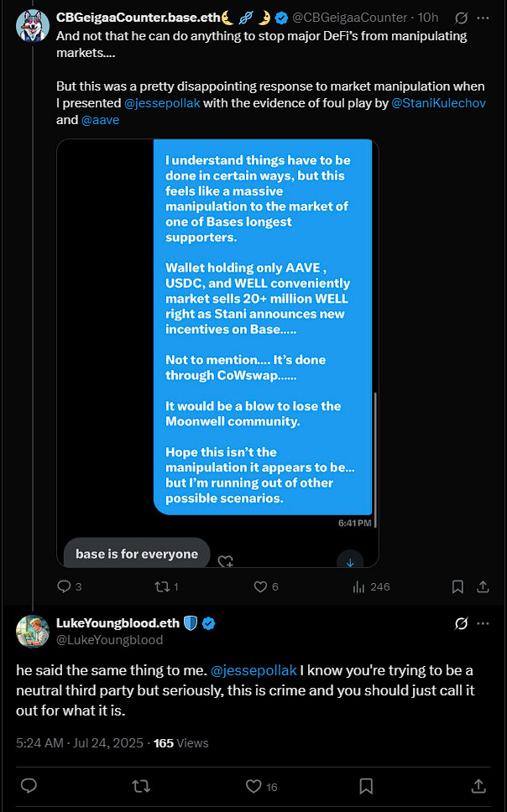Share LukeYoungblood's tweet
The width and height of the screenshot is (507, 812).
[478, 786]
